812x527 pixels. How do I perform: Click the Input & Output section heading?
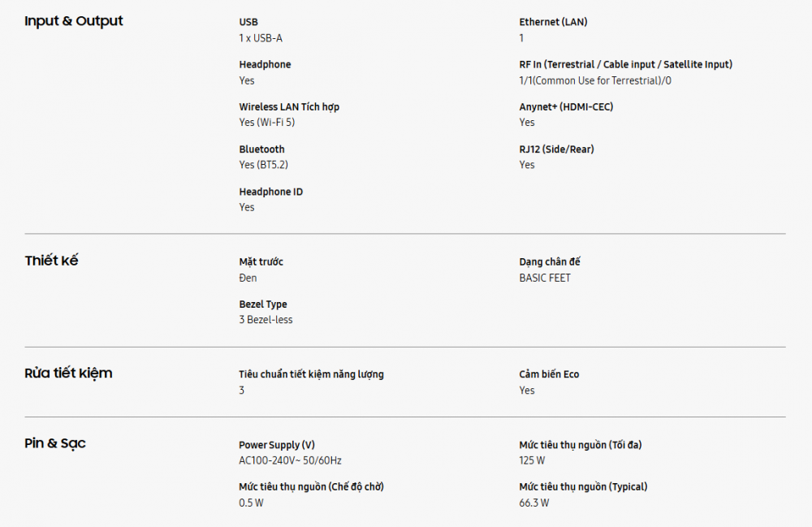[74, 21]
